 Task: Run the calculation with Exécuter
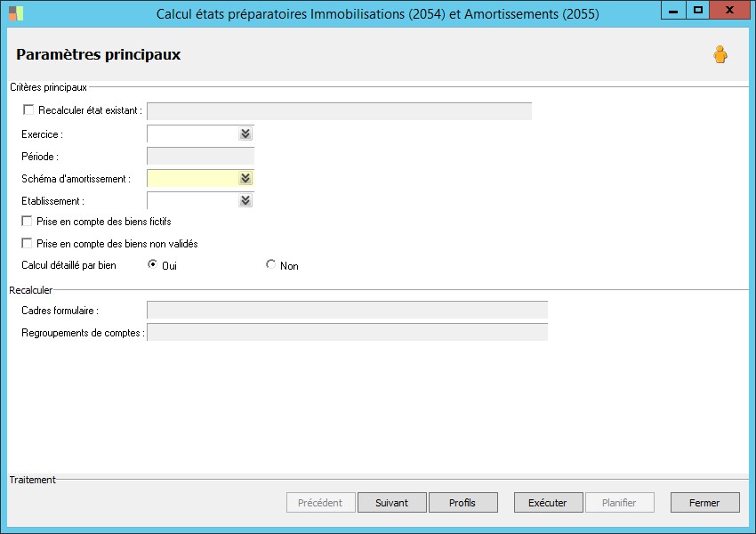pyautogui.click(x=548, y=503)
